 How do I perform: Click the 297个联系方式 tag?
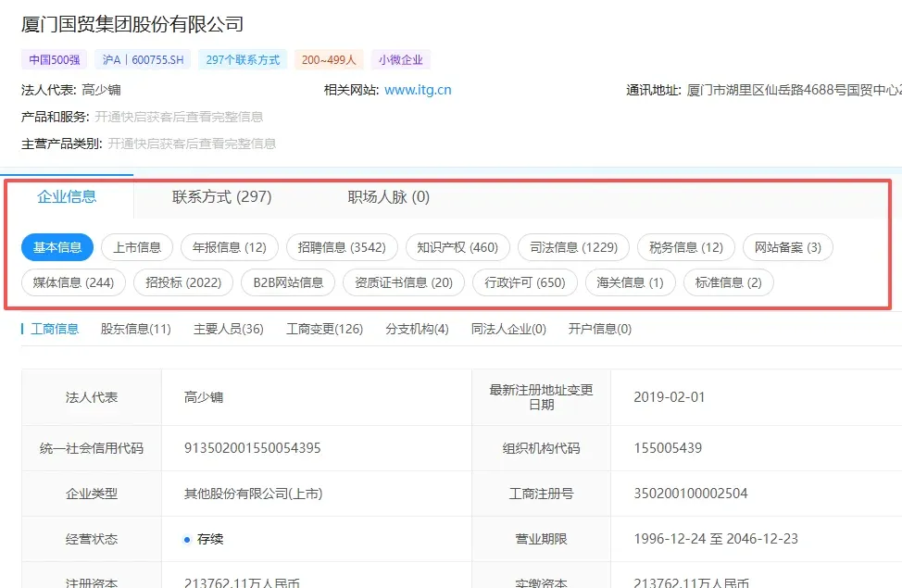(x=243, y=60)
